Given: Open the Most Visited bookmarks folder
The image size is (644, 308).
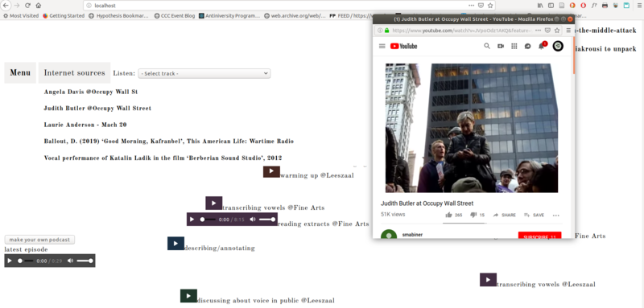Looking at the screenshot, I should click(x=21, y=16).
